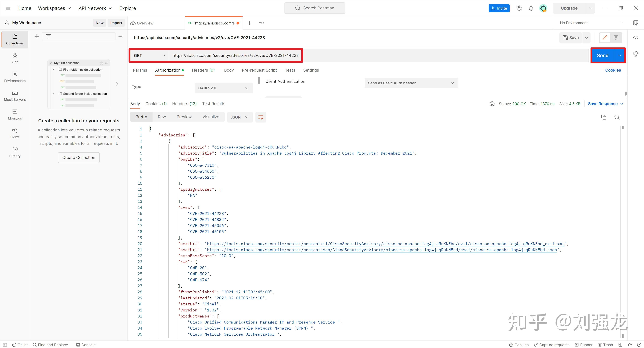
Task: Open the Mock Servers sidebar panel
Action: point(15,96)
